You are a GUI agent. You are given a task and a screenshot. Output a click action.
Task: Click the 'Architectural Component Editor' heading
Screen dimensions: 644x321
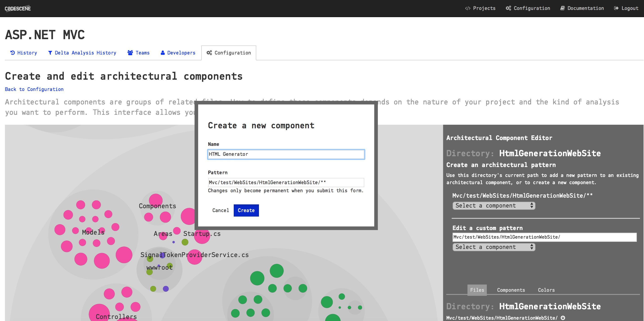[499, 138]
